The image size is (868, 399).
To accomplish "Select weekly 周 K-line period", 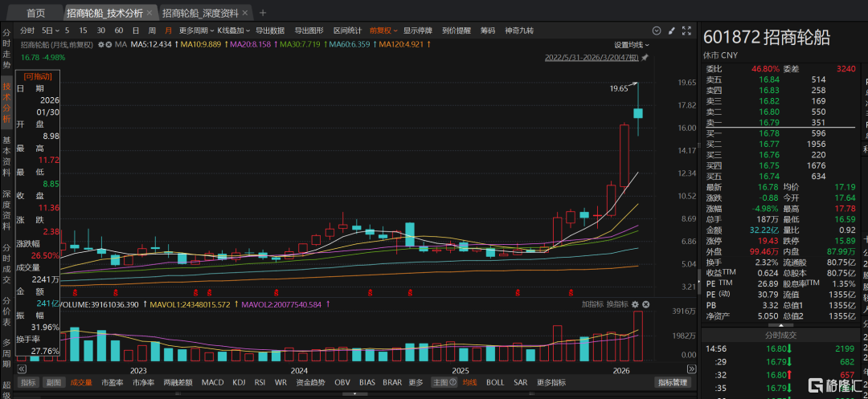I will [152, 31].
